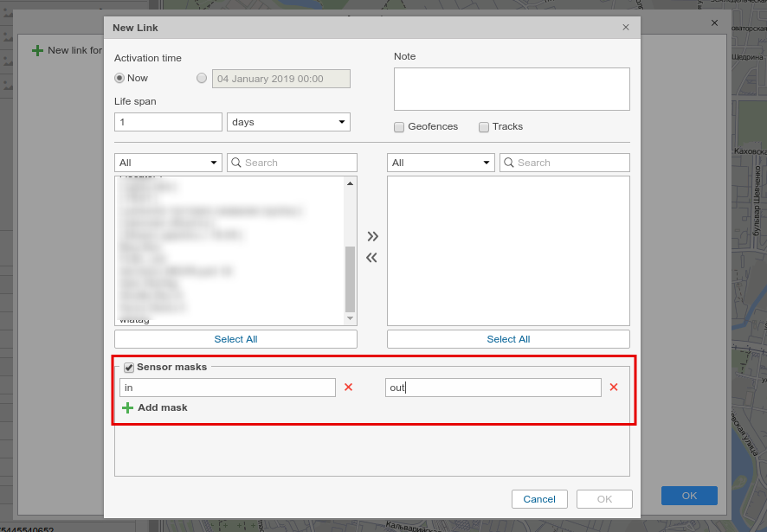This screenshot has height=532, width=767.
Task: Move selected units right with double arrow
Action: pyautogui.click(x=372, y=236)
